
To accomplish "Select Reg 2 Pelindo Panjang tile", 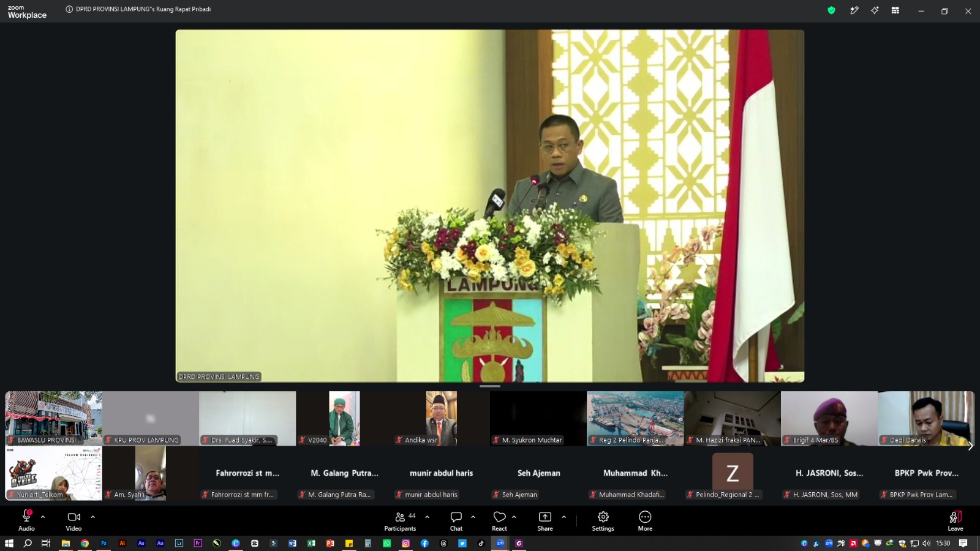I will [x=635, y=419].
